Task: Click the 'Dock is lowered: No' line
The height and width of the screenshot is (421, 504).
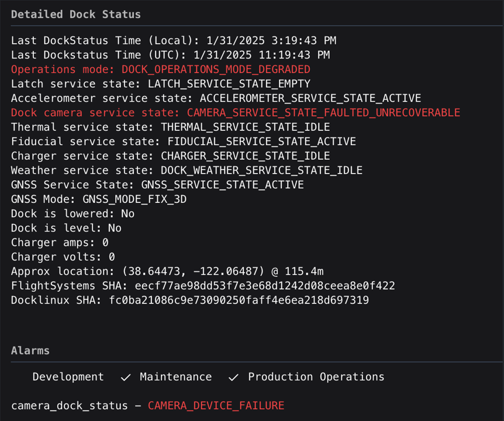Action: (73, 213)
